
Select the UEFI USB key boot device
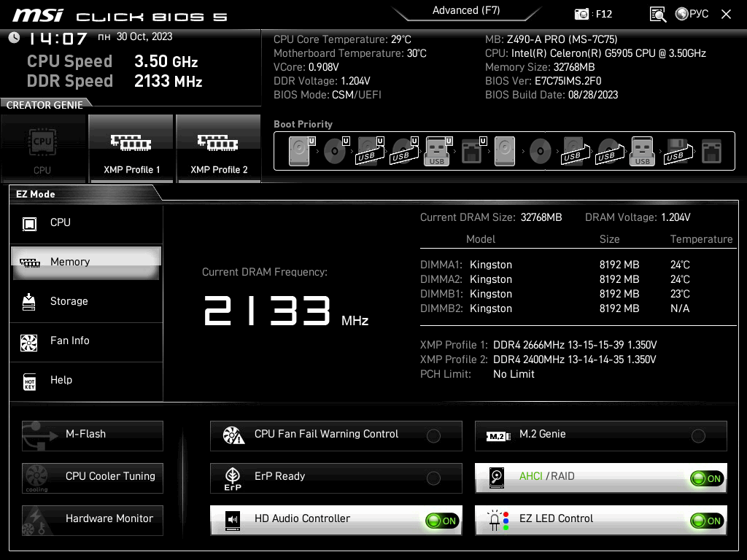tap(438, 151)
